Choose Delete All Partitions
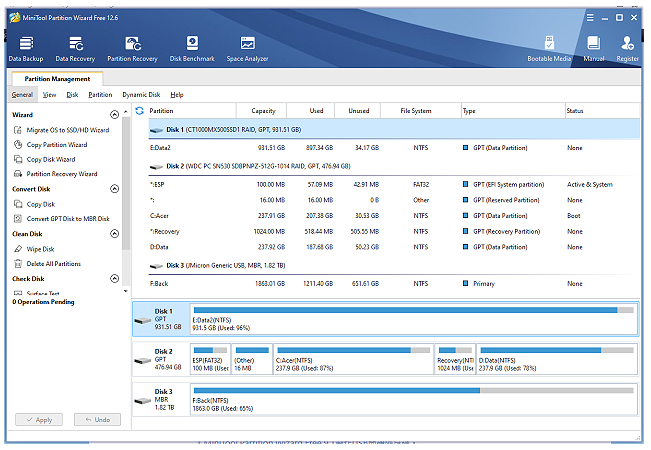This screenshot has height=450, width=651. [47, 263]
